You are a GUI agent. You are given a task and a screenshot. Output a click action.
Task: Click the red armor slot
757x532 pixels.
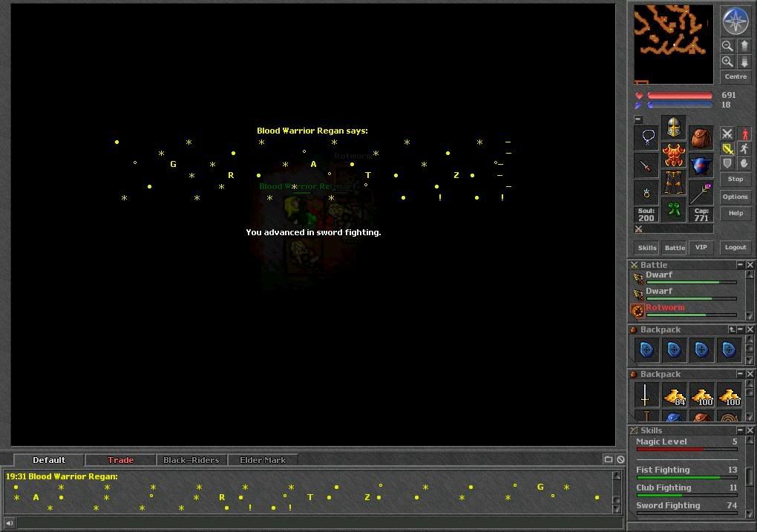[x=673, y=154]
